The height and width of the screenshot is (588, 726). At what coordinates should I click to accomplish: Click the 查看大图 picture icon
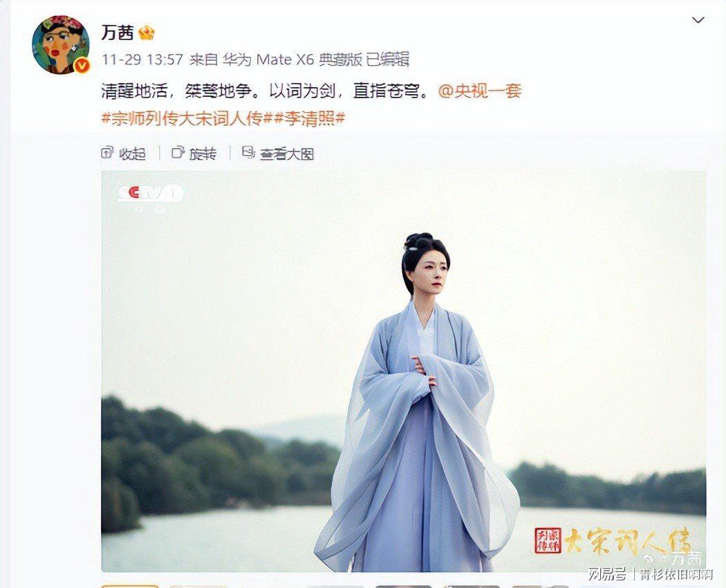[248, 152]
